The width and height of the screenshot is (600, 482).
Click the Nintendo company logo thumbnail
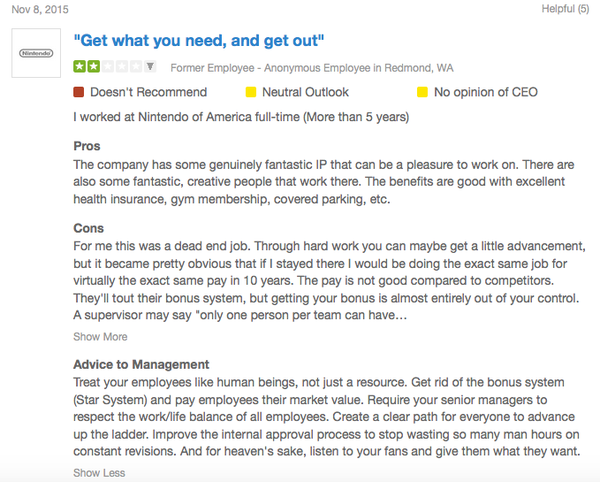click(x=38, y=54)
